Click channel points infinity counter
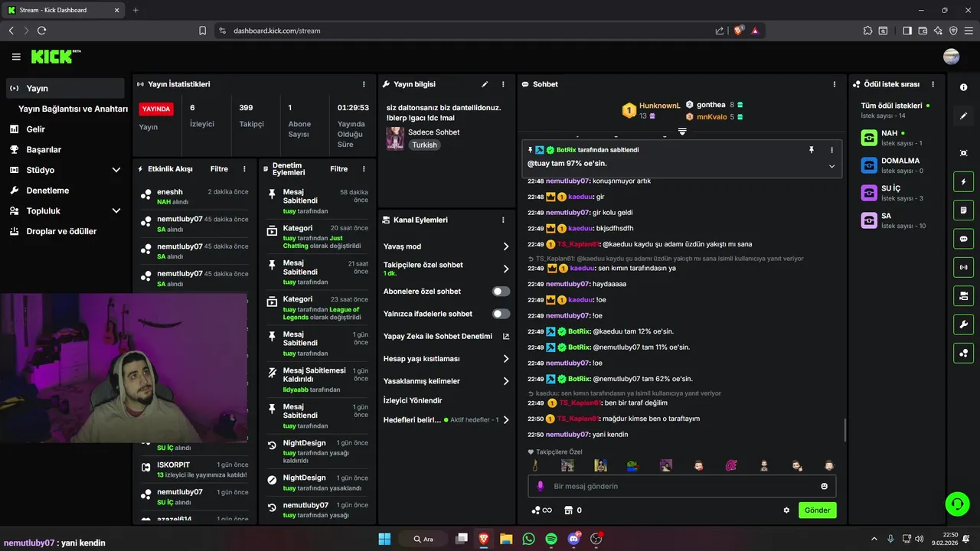Viewport: 980px width, 551px height. point(541,510)
